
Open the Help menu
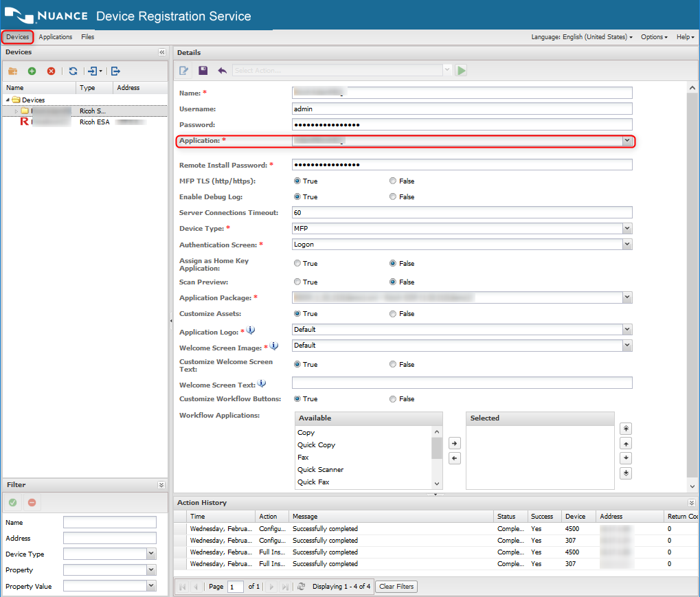pyautogui.click(x=684, y=37)
